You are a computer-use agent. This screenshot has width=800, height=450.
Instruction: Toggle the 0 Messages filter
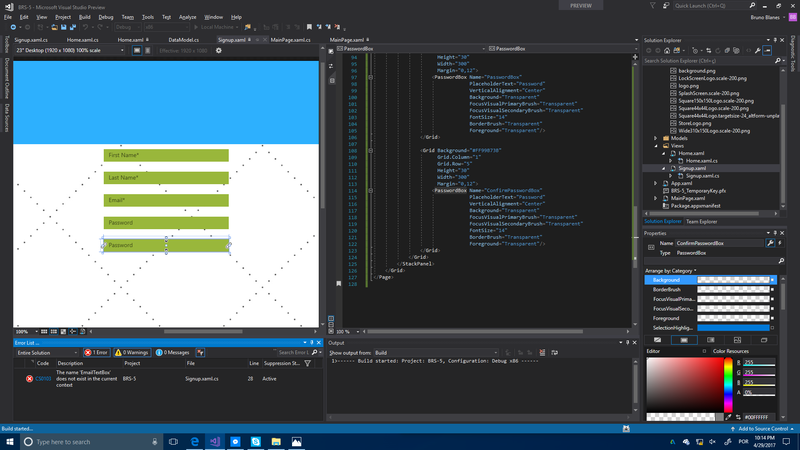click(173, 353)
